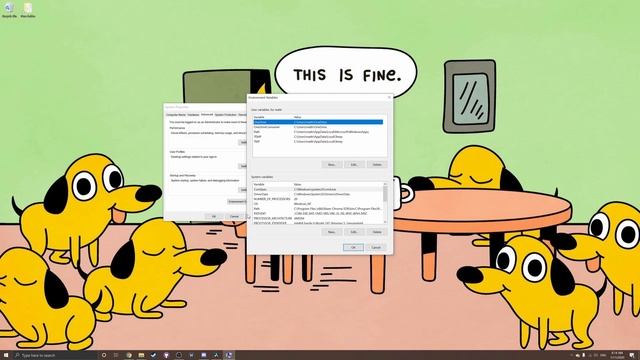Click New under user variables
Viewport: 640px width, 360px height.
coord(332,164)
